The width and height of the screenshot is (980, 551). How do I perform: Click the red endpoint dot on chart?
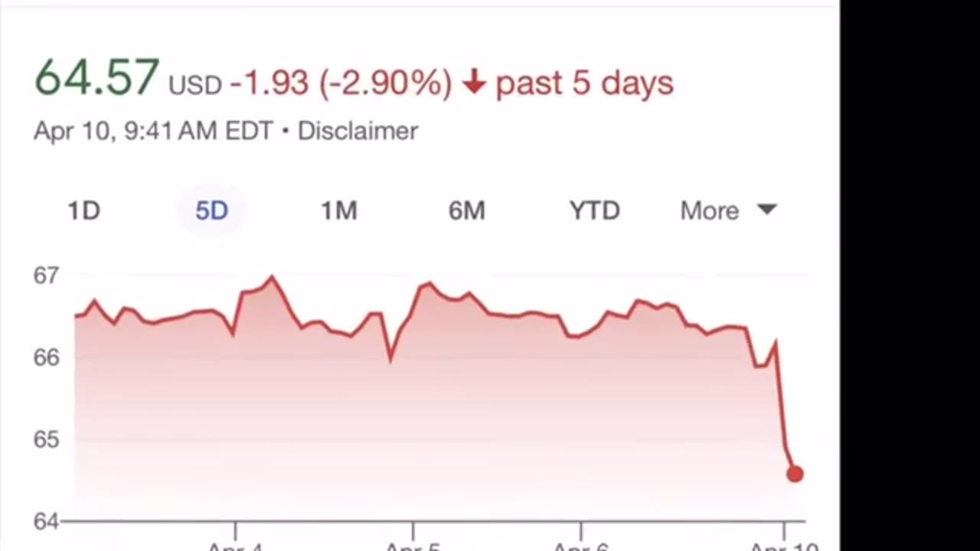795,474
